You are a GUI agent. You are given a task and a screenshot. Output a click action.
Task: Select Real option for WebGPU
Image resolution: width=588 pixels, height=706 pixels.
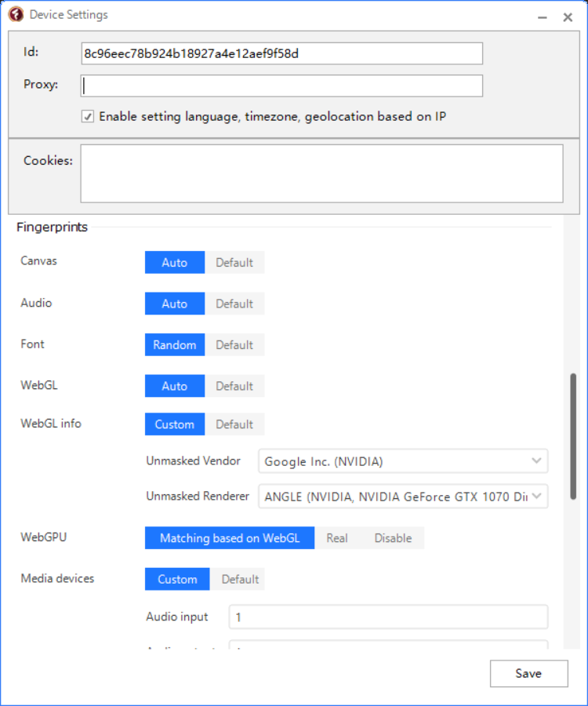click(337, 538)
